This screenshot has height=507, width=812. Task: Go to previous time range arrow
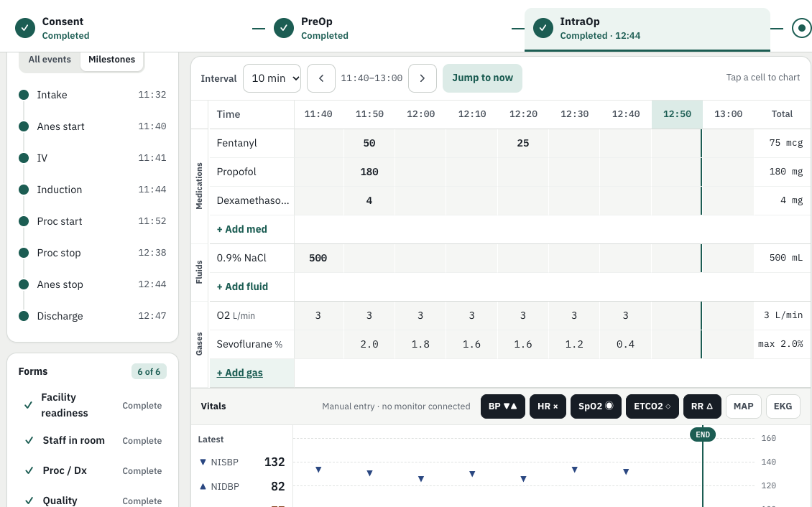[321, 78]
